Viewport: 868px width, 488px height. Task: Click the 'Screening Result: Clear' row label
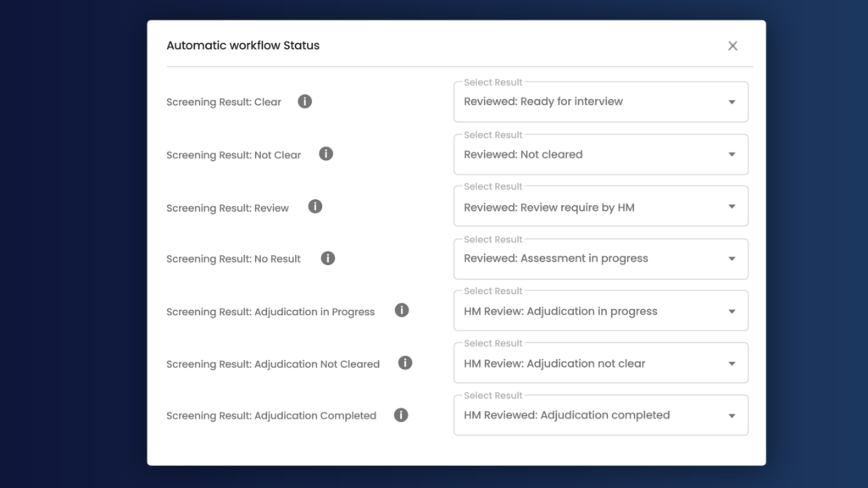click(224, 103)
